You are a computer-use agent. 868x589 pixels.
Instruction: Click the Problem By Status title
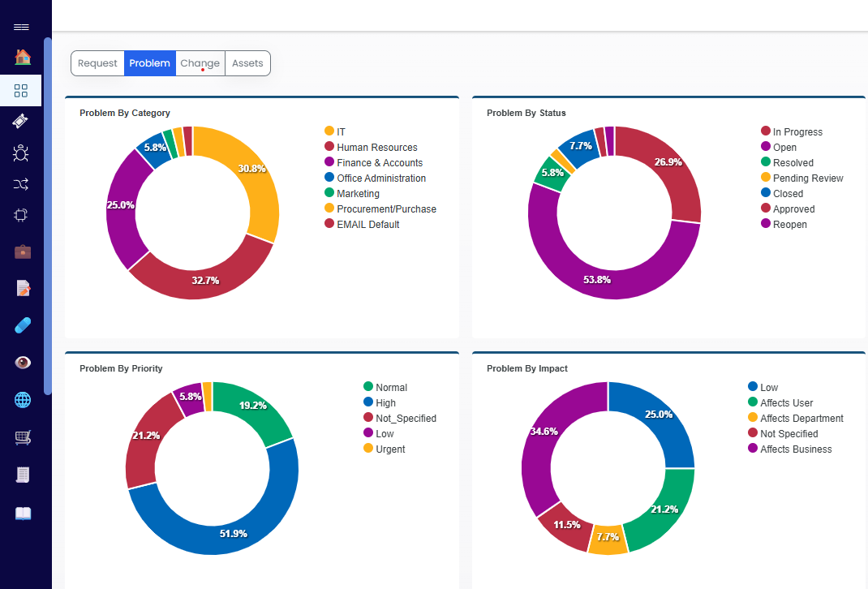click(526, 113)
